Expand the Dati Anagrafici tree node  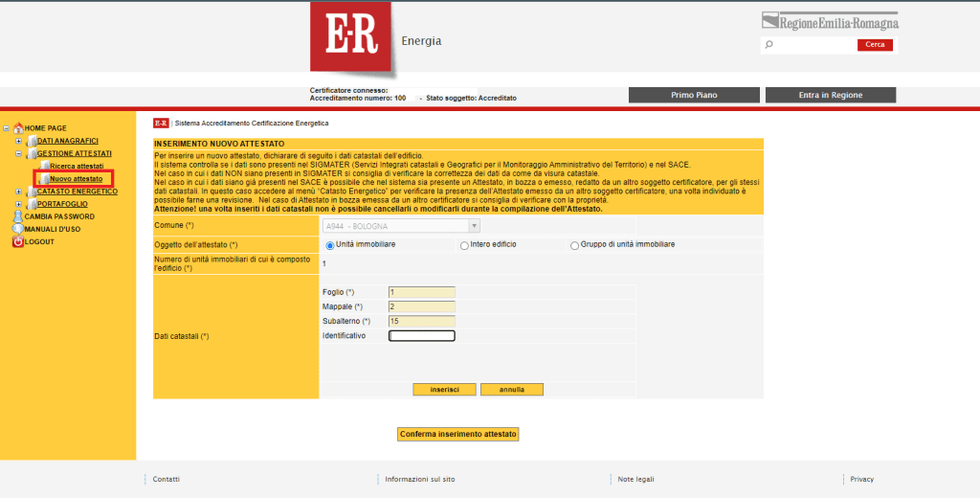19,141
